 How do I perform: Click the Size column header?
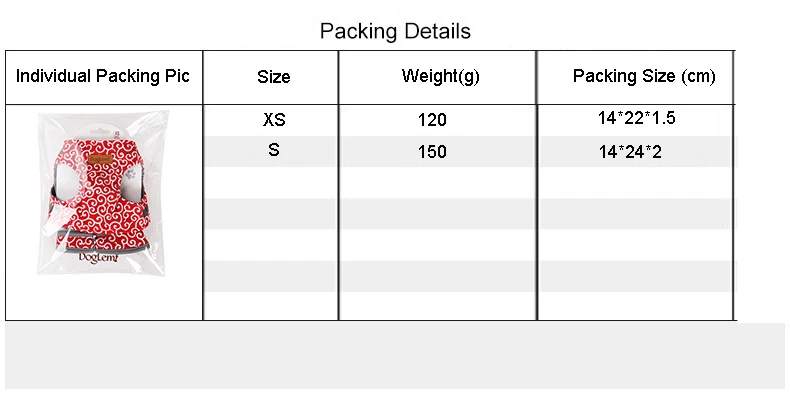[x=274, y=77]
